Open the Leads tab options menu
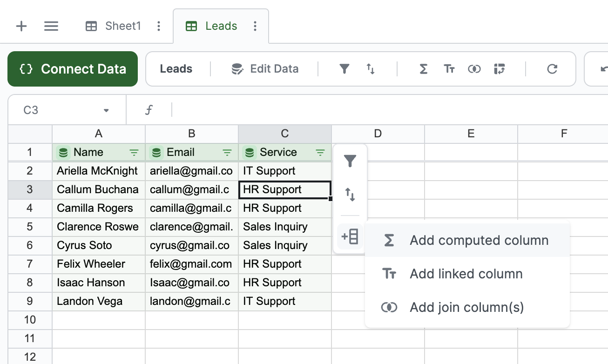 click(255, 26)
